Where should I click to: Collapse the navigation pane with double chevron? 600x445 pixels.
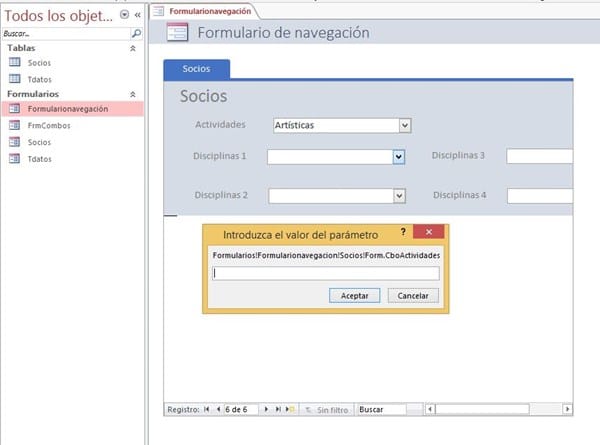point(137,15)
